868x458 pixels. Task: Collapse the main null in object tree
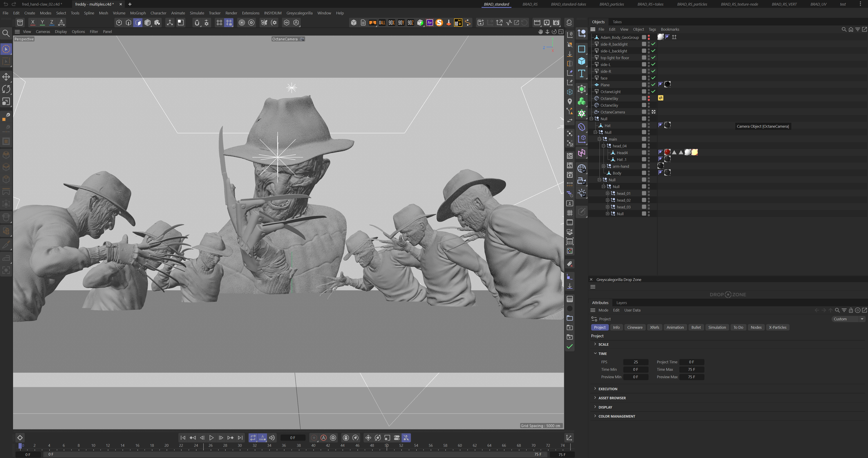(x=599, y=139)
